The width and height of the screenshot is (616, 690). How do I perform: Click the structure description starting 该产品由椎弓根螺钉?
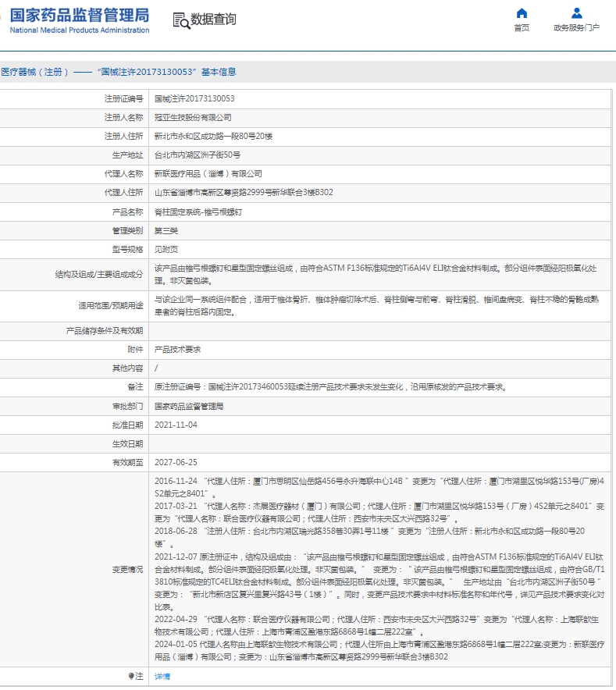(376, 274)
